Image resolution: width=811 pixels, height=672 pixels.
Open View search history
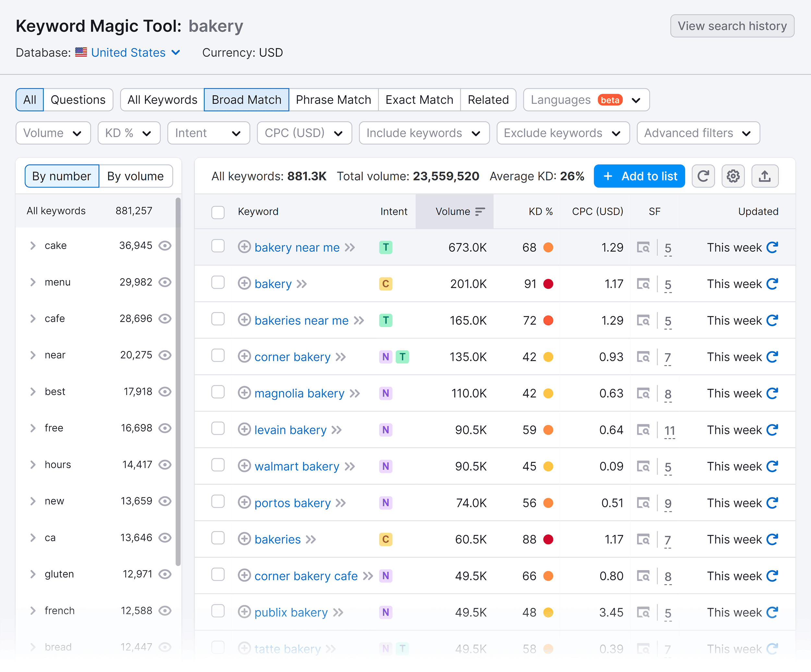click(732, 26)
